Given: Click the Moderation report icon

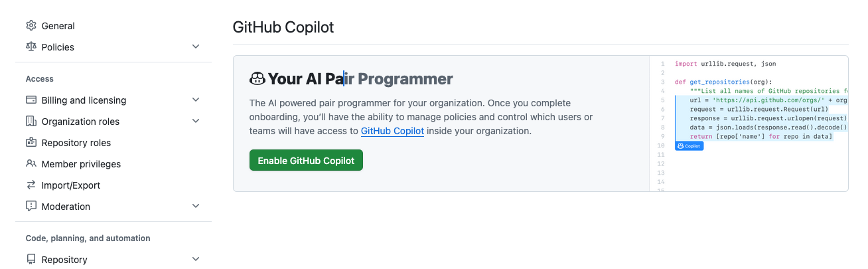Looking at the screenshot, I should pyautogui.click(x=31, y=207).
